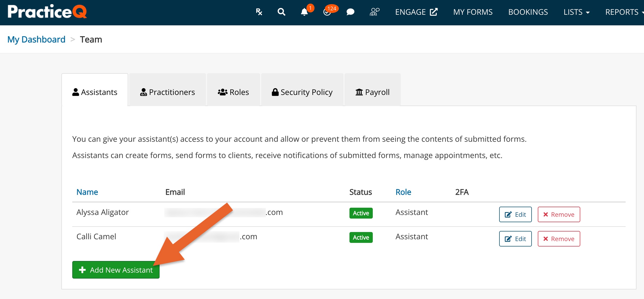Image resolution: width=644 pixels, height=299 pixels.
Task: Click the tasks checkmark icon with 124 badge
Action: [327, 12]
